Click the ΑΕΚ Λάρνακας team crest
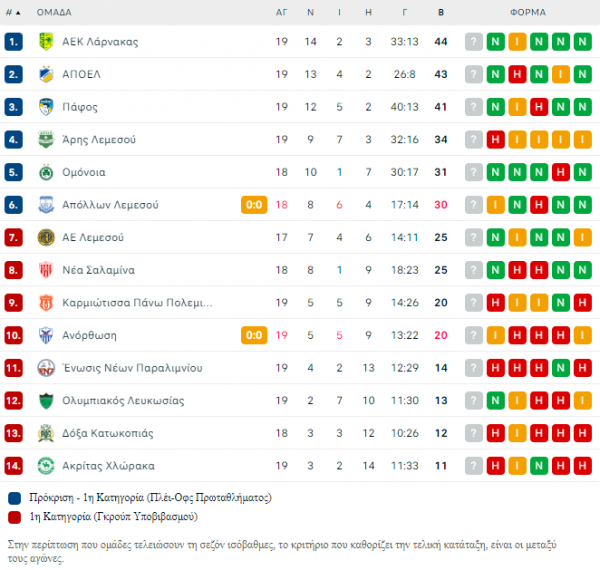 (x=46, y=41)
